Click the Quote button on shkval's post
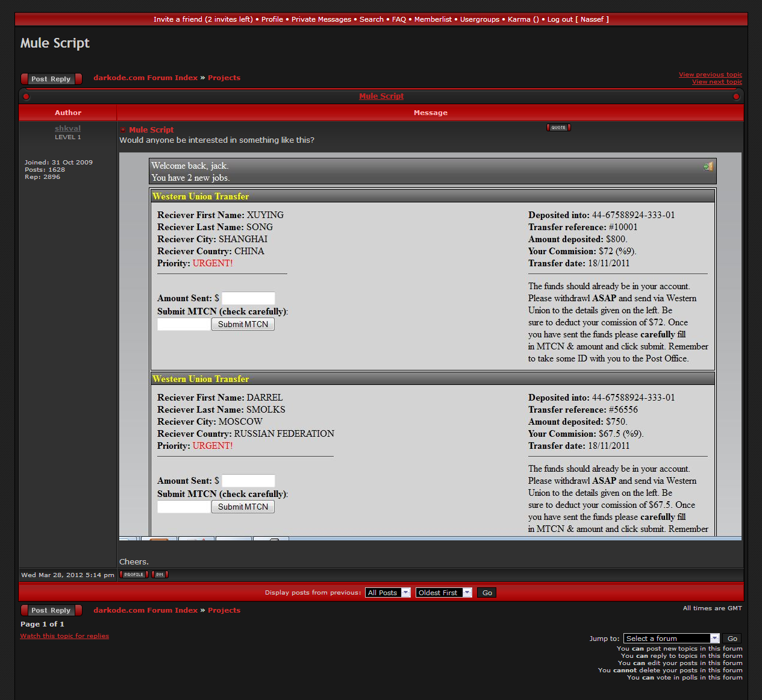The height and width of the screenshot is (700, 762). [558, 128]
